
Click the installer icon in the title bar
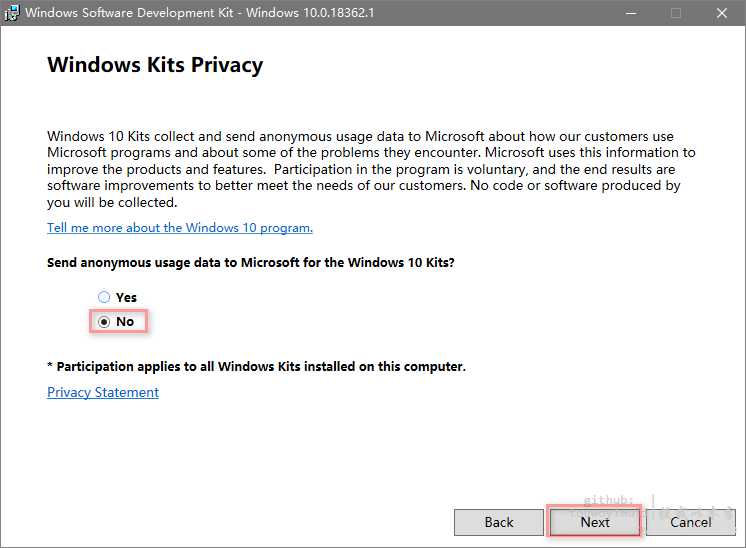coord(11,13)
